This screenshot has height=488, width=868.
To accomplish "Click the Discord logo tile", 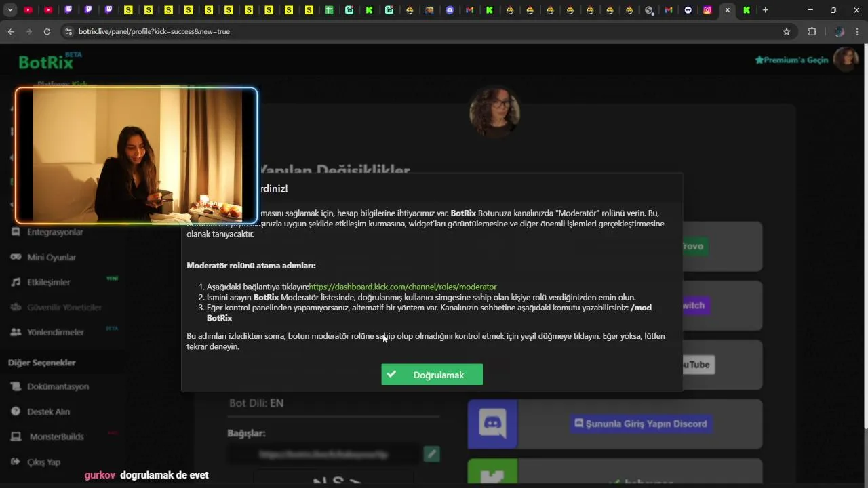I will pyautogui.click(x=492, y=424).
